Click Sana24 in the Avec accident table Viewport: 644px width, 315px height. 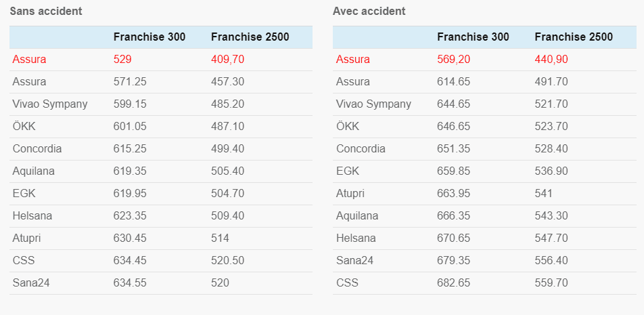[355, 261]
